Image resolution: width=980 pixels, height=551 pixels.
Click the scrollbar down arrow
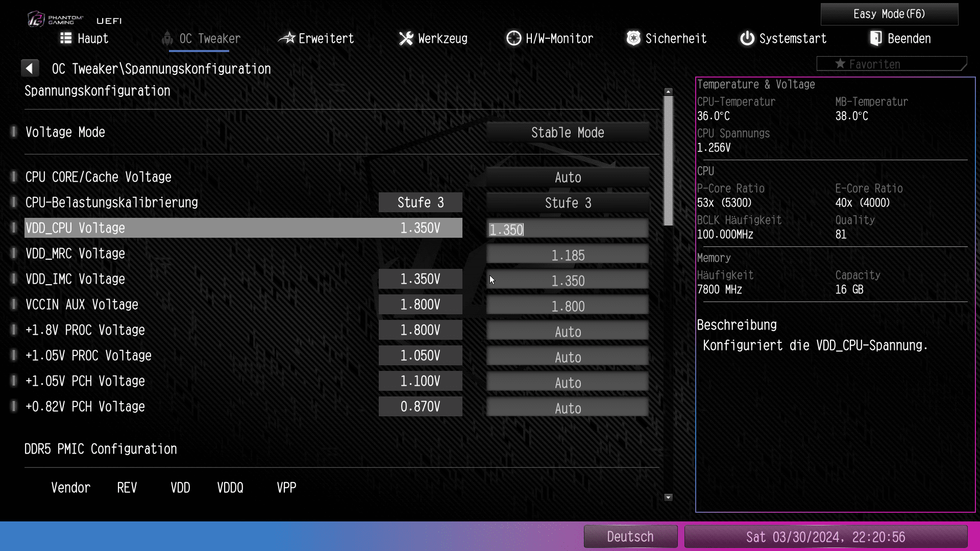[x=668, y=497]
